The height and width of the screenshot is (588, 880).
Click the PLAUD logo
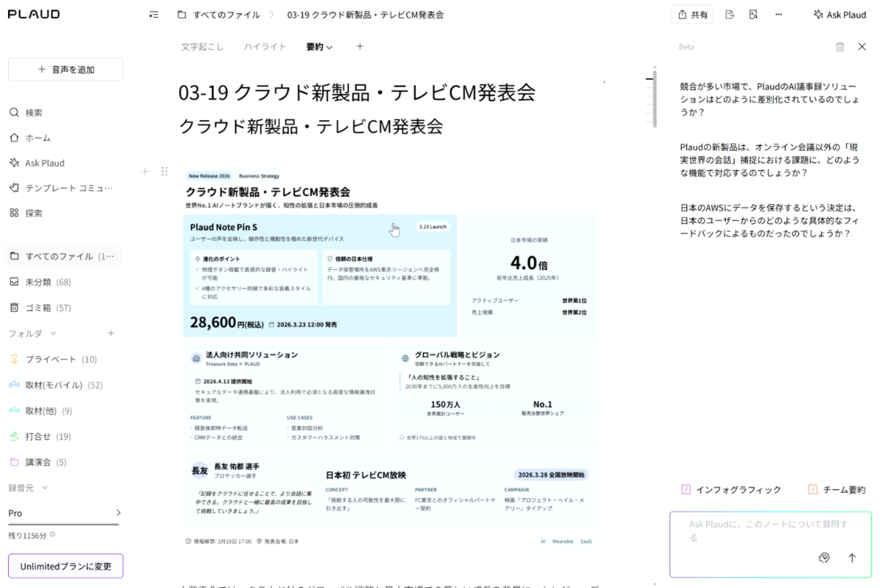34,14
